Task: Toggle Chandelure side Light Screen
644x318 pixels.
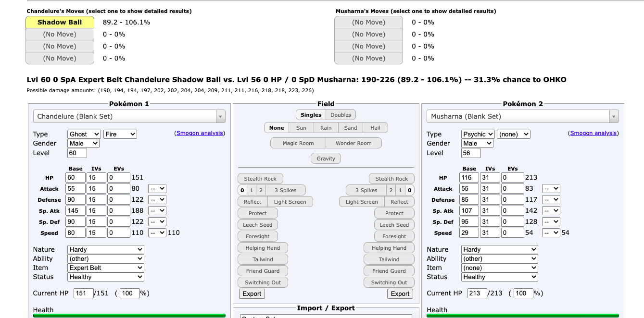Action: click(290, 202)
